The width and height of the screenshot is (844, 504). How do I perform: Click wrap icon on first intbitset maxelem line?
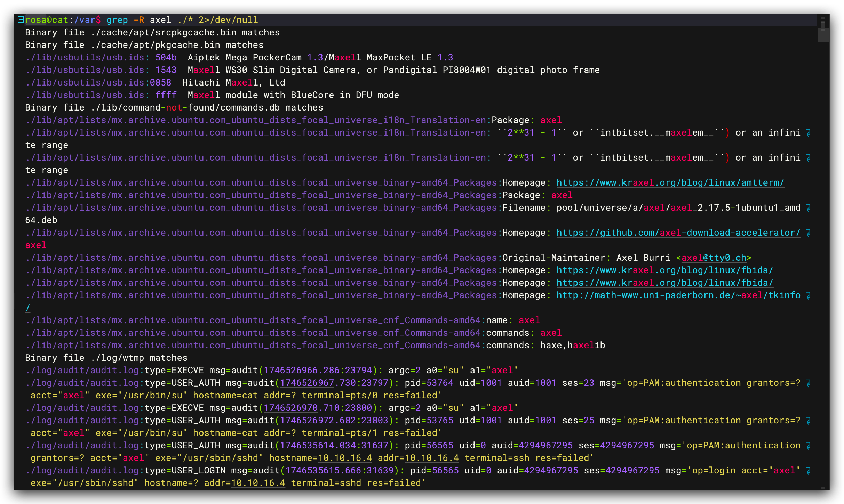809,133
